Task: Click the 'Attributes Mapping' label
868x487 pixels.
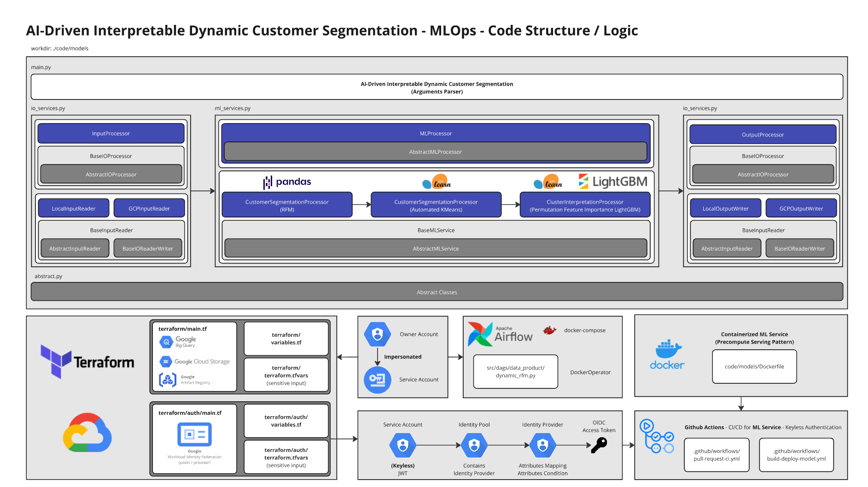Action: (x=543, y=465)
